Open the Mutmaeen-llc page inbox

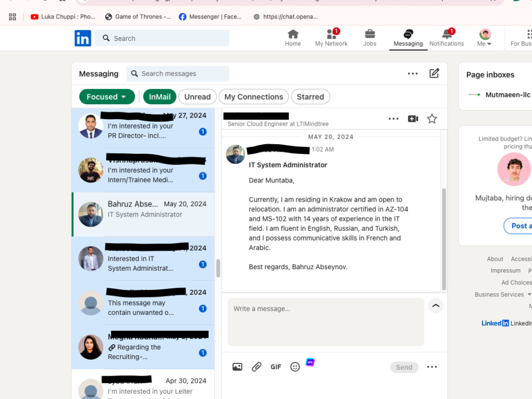(500, 95)
